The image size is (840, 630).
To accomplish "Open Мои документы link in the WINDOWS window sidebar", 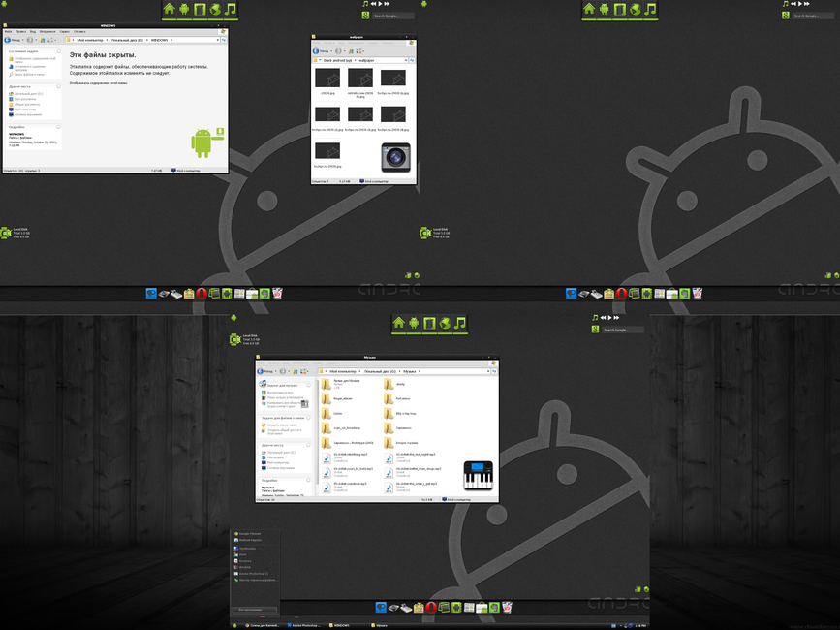I will click(22, 99).
